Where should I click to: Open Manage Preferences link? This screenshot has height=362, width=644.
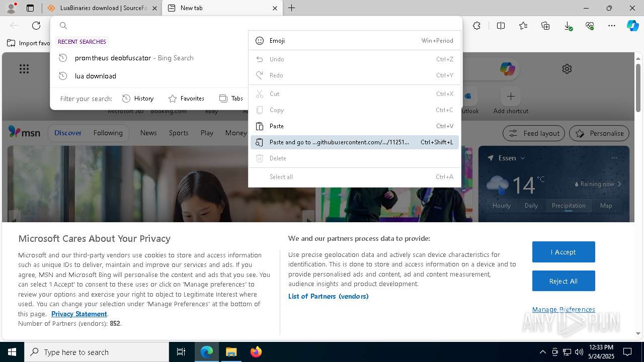(x=563, y=309)
